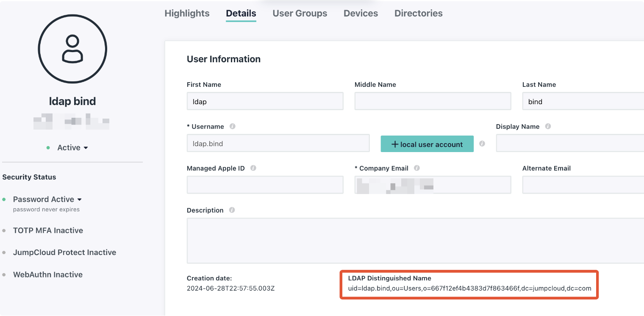
Task: Switch to the Highlights tab
Action: point(187,14)
